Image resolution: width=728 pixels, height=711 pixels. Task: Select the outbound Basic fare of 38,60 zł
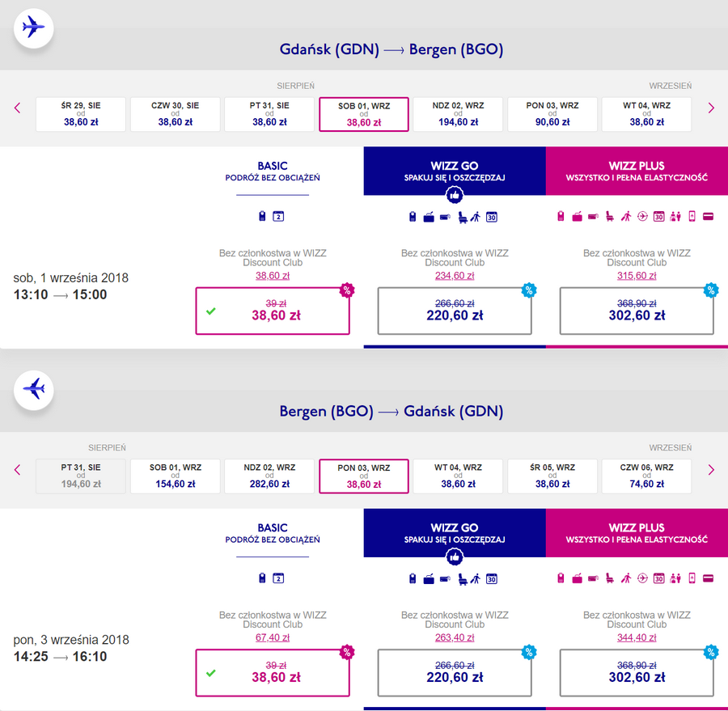pyautogui.click(x=273, y=311)
